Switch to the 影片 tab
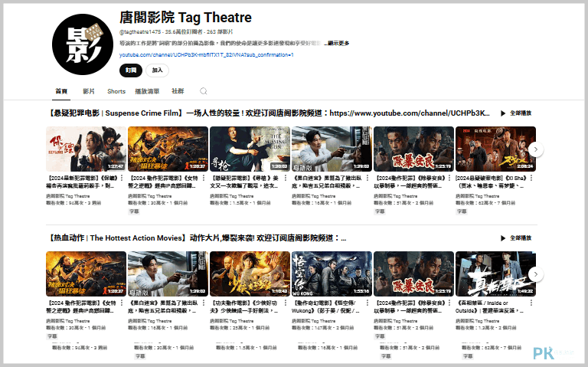The width and height of the screenshot is (588, 367). point(89,91)
